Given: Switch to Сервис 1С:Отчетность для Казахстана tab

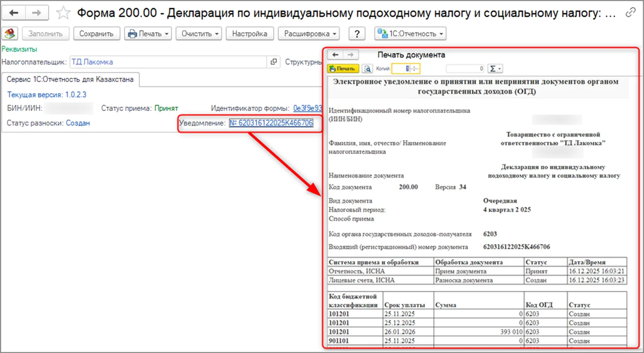Looking at the screenshot, I should point(70,79).
